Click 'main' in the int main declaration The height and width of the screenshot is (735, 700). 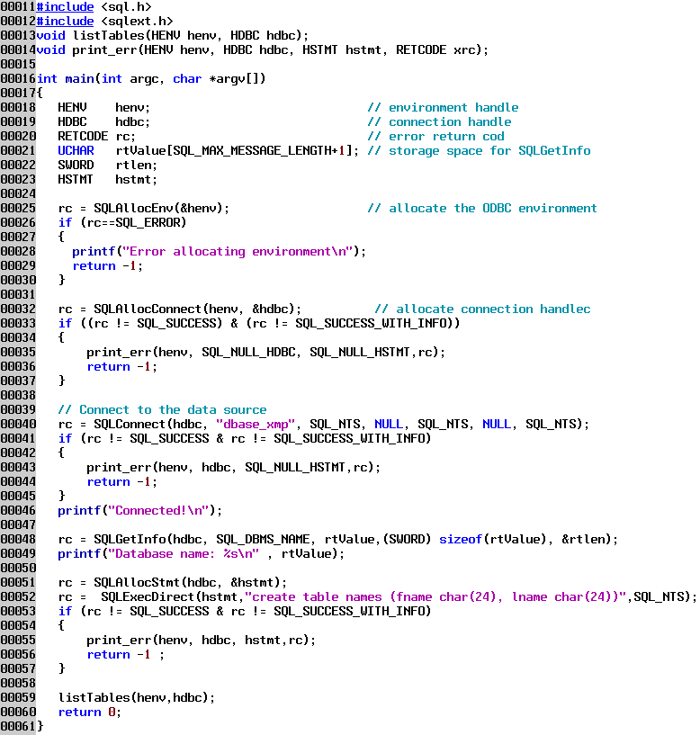tap(80, 79)
